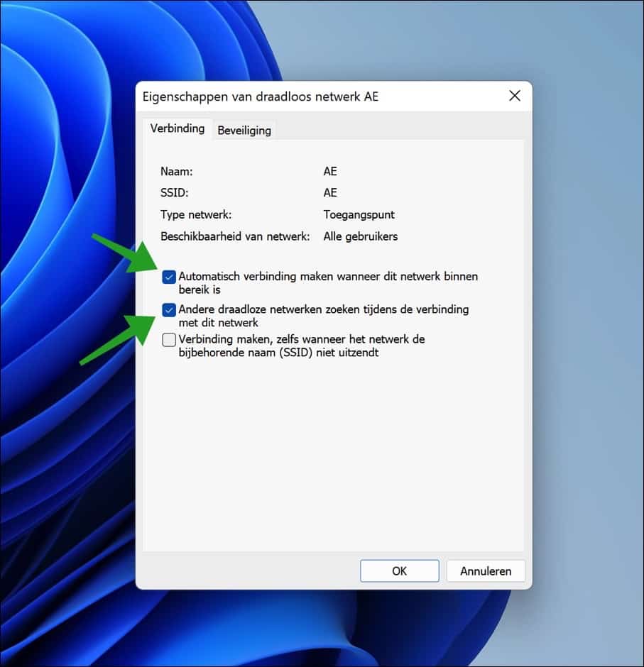The height and width of the screenshot is (667, 644).
Task: Click the automatic connection checkbox label text
Action: [x=327, y=277]
